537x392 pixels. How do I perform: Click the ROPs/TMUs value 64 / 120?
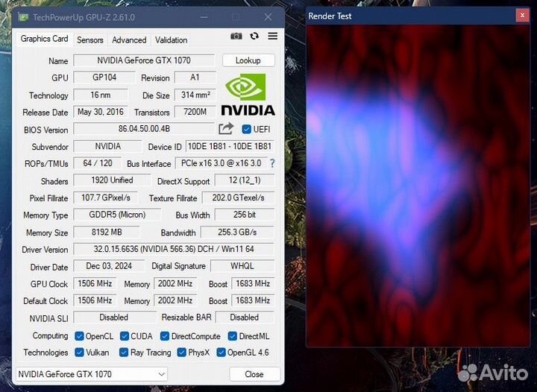point(97,163)
